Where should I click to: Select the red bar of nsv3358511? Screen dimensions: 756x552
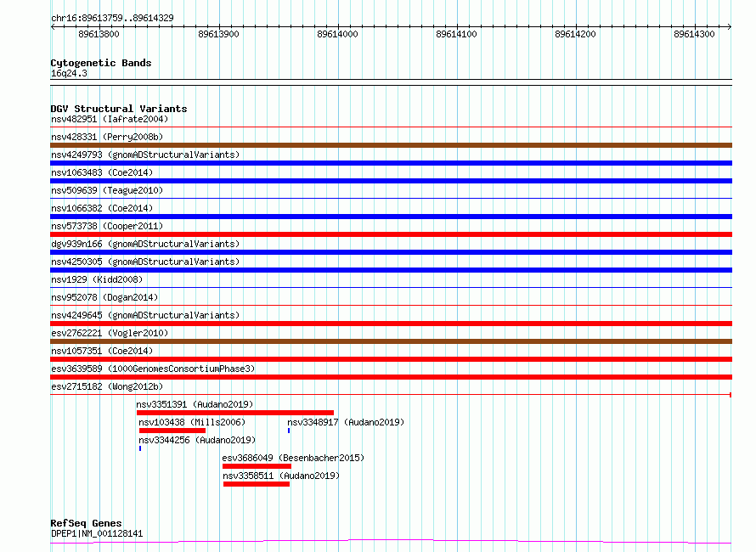pyautogui.click(x=257, y=484)
